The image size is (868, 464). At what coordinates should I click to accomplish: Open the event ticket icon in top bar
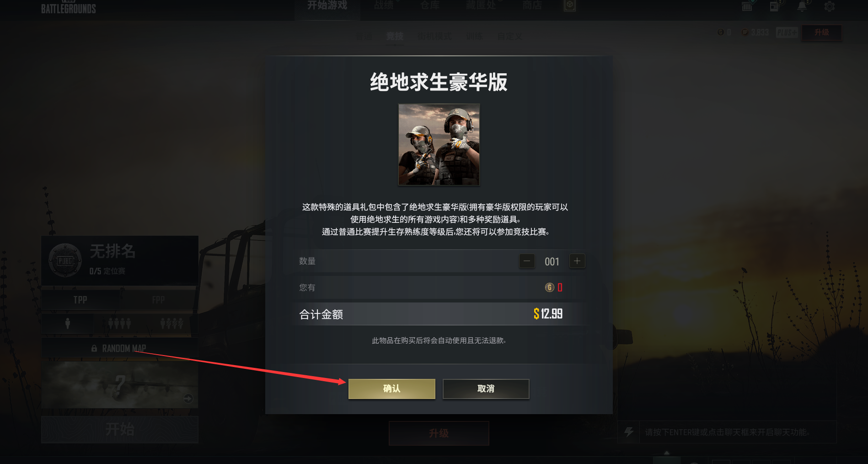click(x=747, y=6)
